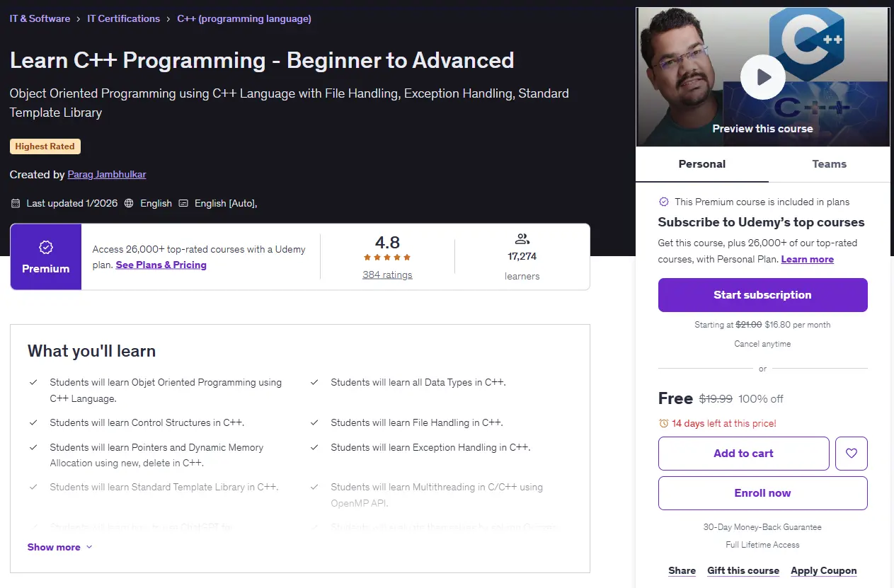
Task: Switch to the Personal tab
Action: [x=702, y=164]
